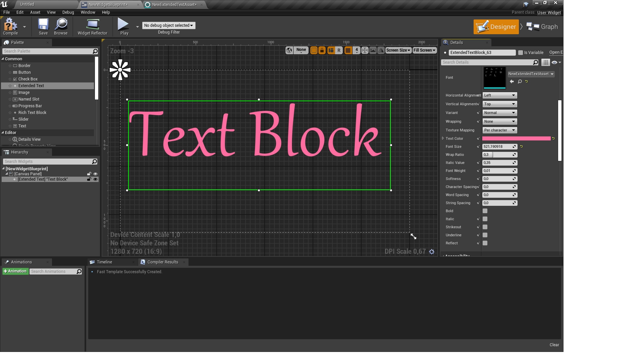Enable the Is Variable checkbox
Image resolution: width=644 pixels, height=362 pixels.
click(520, 52)
